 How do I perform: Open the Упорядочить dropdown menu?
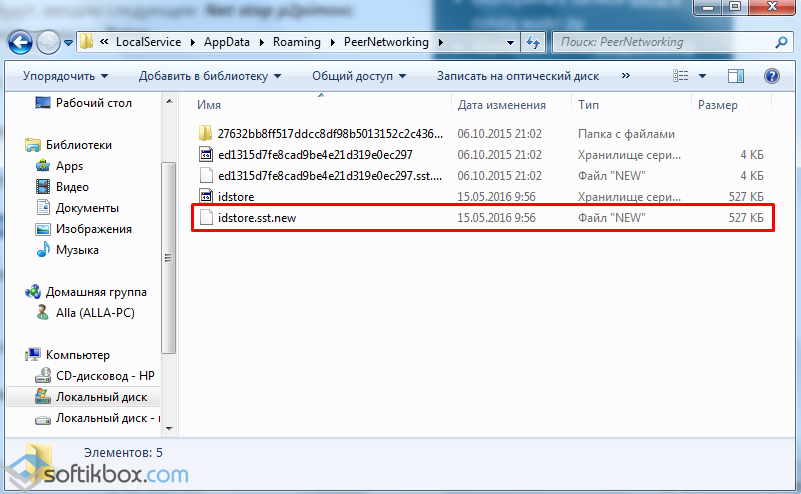[66, 76]
